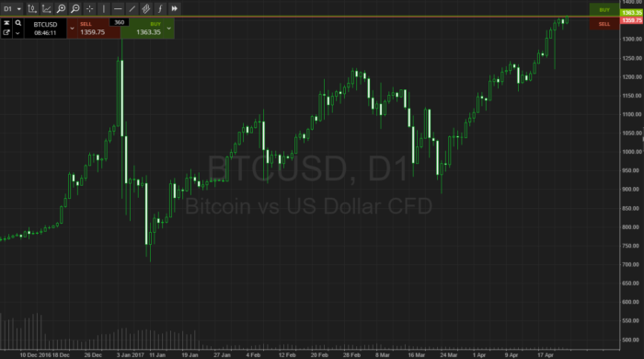The height and width of the screenshot is (359, 644).
Task: Zoom out of the chart
Action: click(x=75, y=8)
